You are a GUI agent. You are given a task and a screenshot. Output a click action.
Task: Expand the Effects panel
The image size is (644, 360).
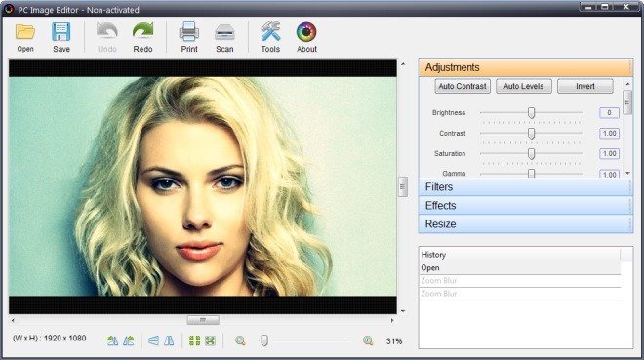(525, 206)
